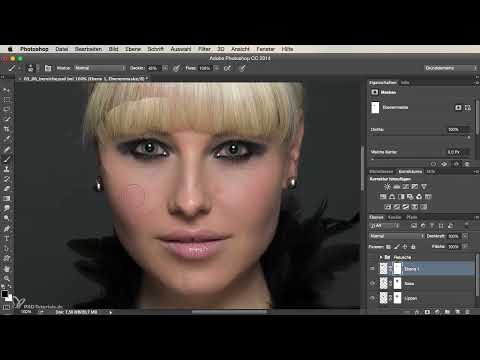Select the Healing Brush tool
This screenshot has width=480, height=360.
[7, 149]
